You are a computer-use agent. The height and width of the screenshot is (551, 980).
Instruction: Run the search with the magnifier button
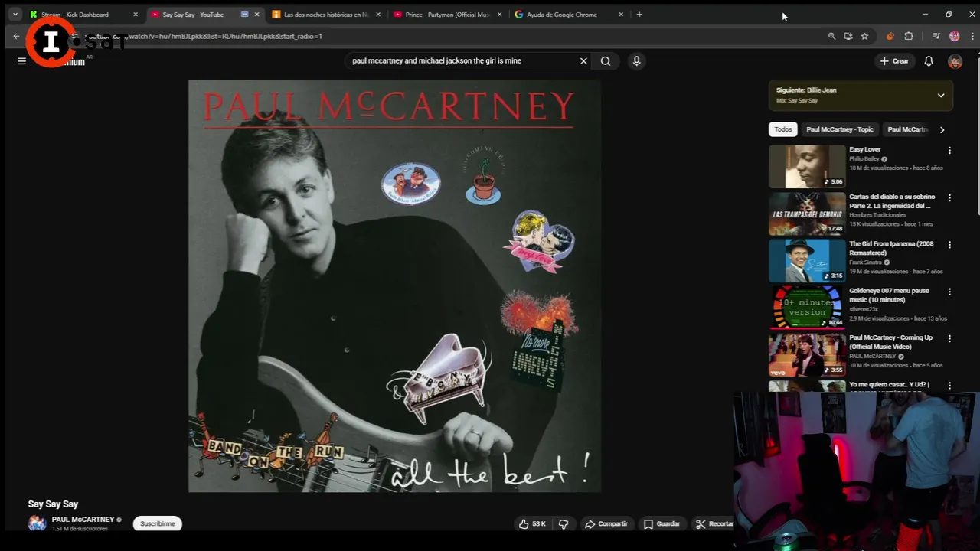click(x=606, y=61)
